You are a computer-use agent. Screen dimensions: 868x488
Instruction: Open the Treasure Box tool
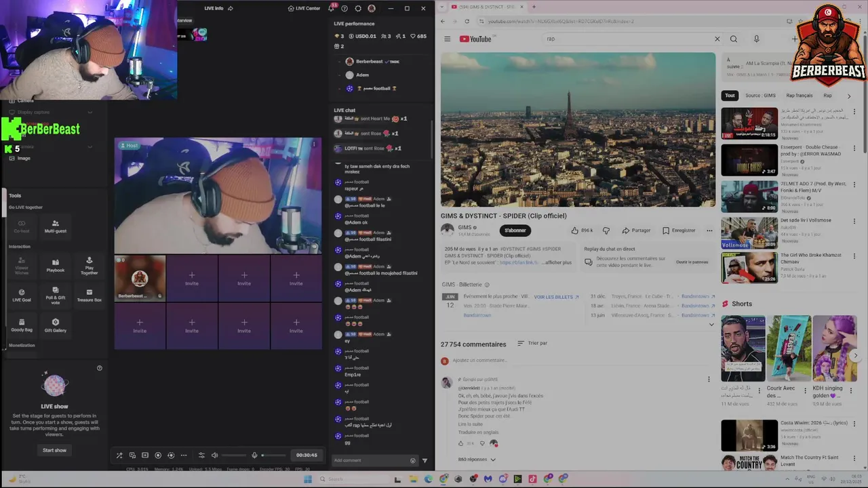coord(90,295)
